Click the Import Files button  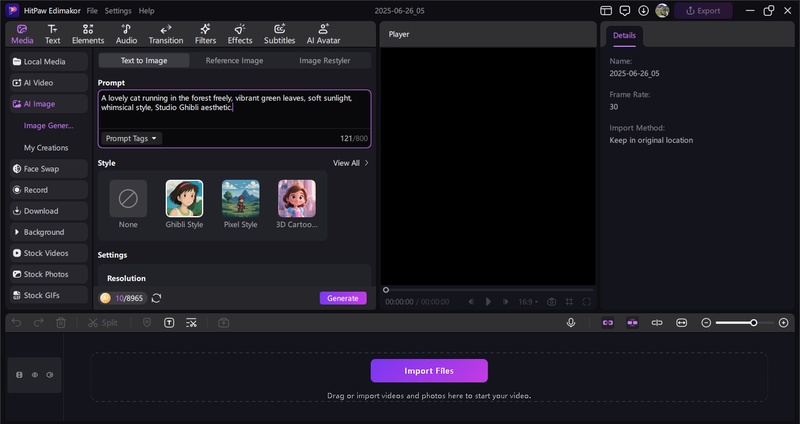coord(429,371)
